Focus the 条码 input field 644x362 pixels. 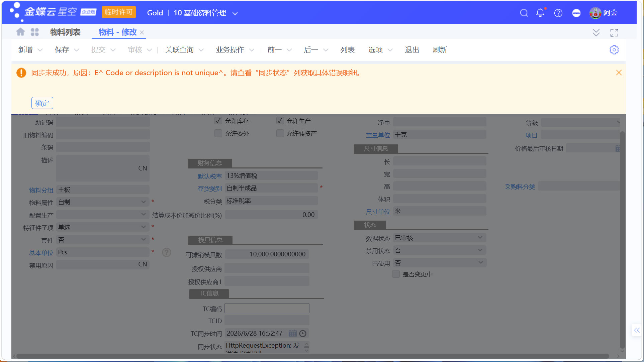click(x=103, y=147)
